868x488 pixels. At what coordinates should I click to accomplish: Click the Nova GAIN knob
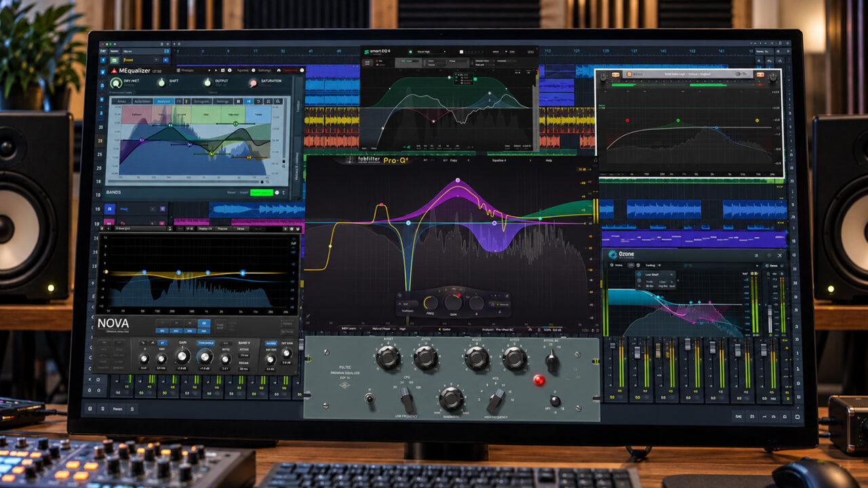point(183,357)
